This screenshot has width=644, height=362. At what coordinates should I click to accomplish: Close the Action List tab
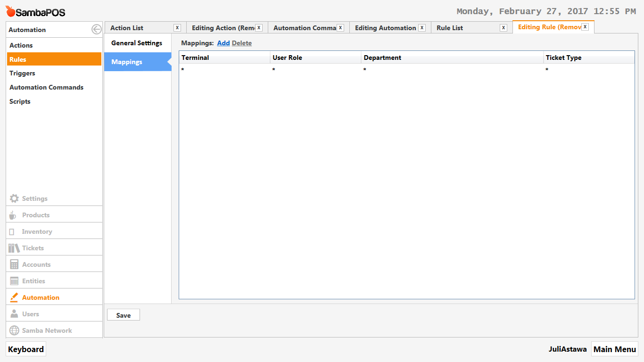(177, 28)
